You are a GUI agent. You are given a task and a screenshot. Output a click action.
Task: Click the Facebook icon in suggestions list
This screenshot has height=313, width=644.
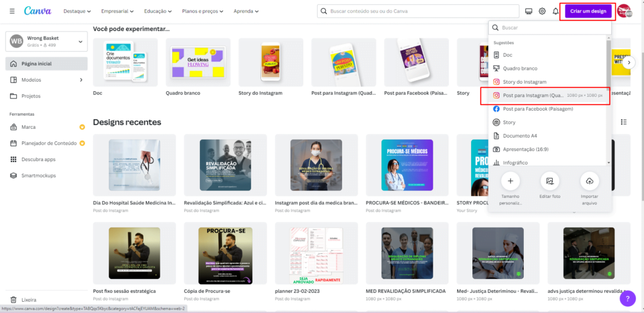(x=496, y=109)
